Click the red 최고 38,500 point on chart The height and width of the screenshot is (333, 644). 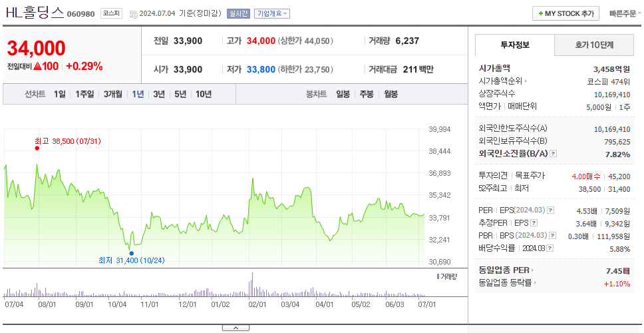pyautogui.click(x=37, y=148)
